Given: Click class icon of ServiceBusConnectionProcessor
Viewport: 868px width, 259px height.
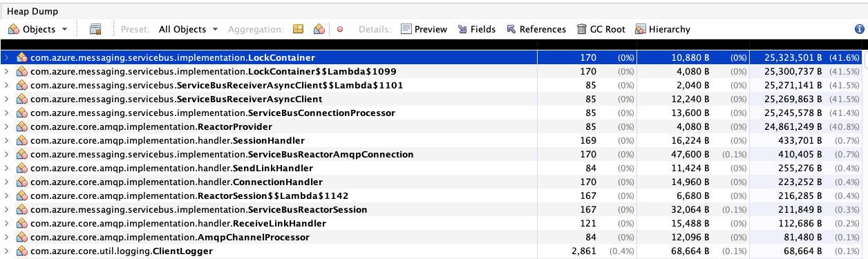Looking at the screenshot, I should pos(21,113).
